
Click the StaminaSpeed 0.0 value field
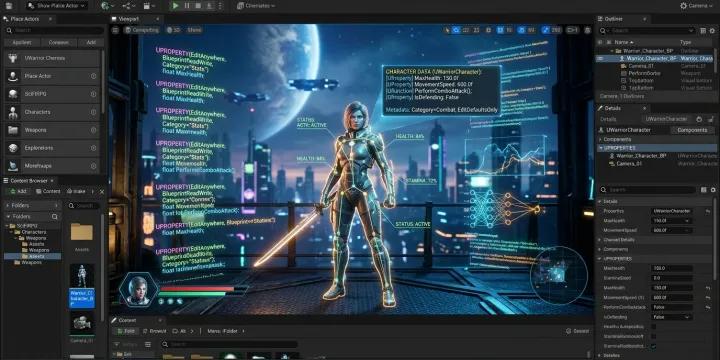pos(672,278)
